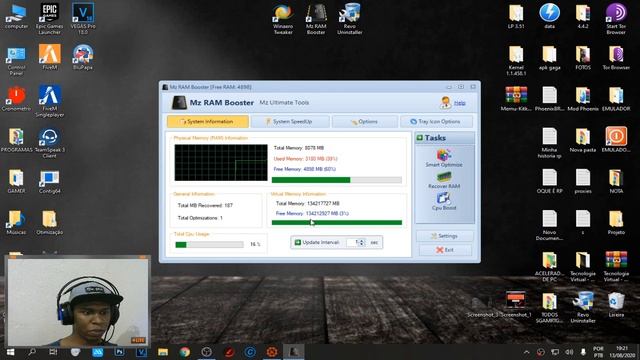Open the Cronometro desktop icon

pos(16,99)
